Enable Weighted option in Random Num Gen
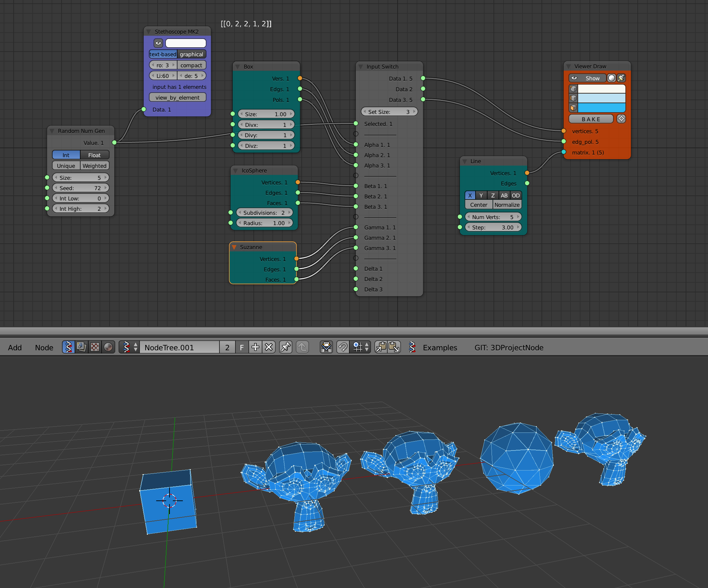The height and width of the screenshot is (588, 708). point(94,166)
